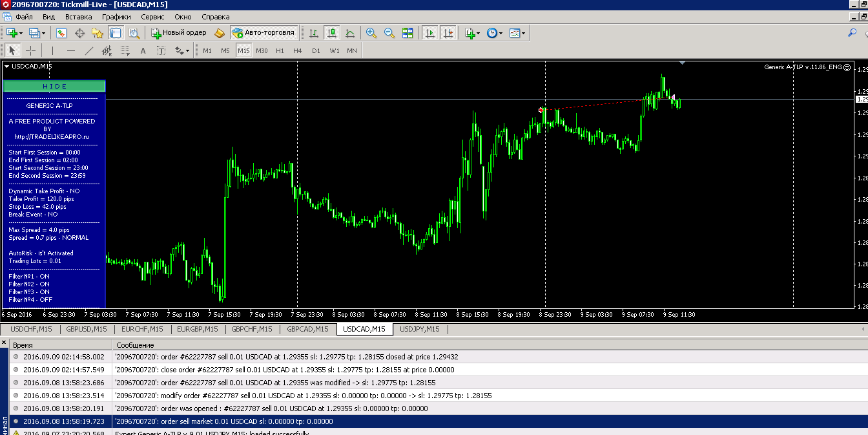Expand the Templates dropdown arrow
This screenshot has height=435, width=868.
pyautogui.click(x=524, y=33)
